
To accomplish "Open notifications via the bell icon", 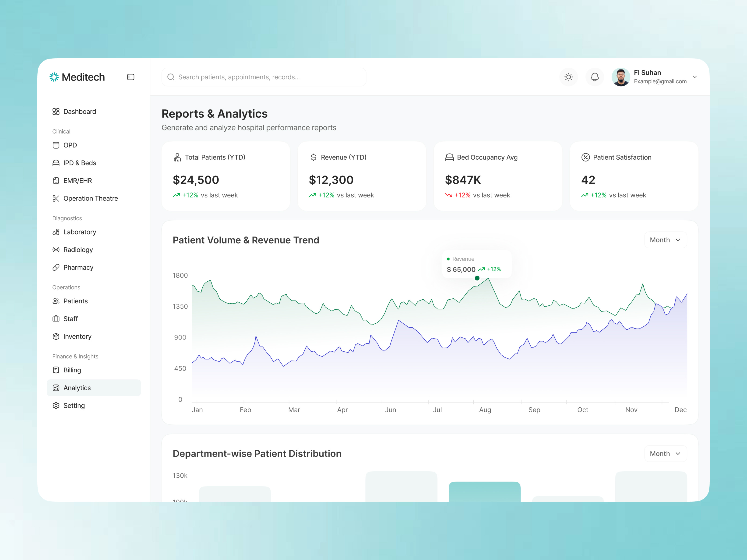I will point(595,77).
